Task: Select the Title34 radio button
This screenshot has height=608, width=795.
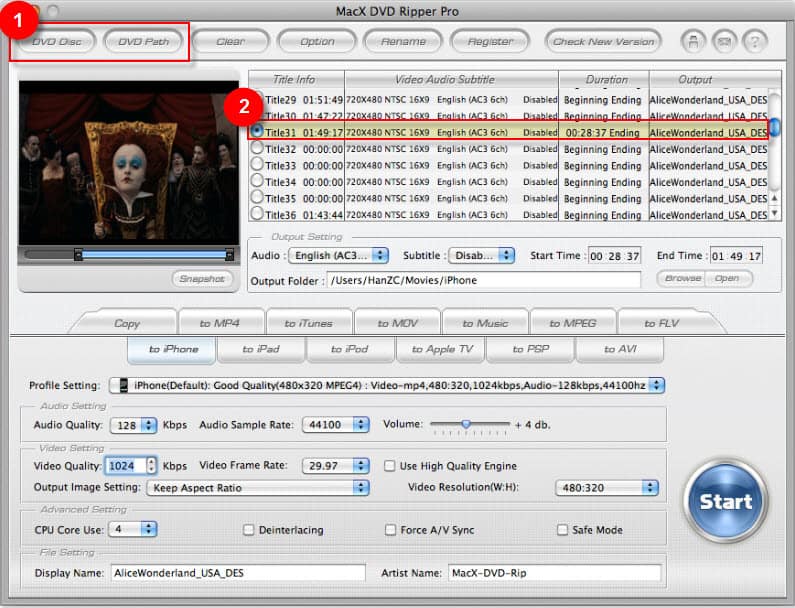Action: pos(257,181)
